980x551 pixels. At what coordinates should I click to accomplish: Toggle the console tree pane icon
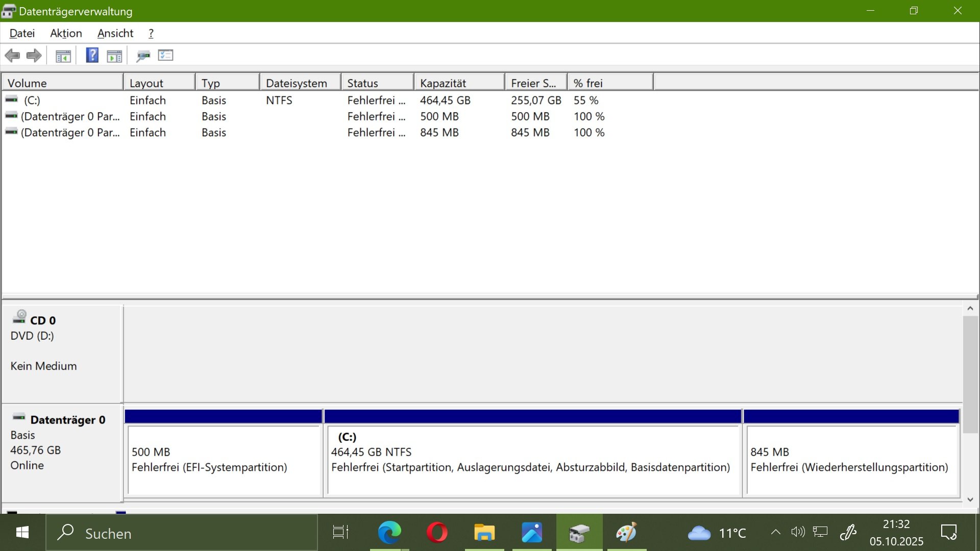point(63,56)
